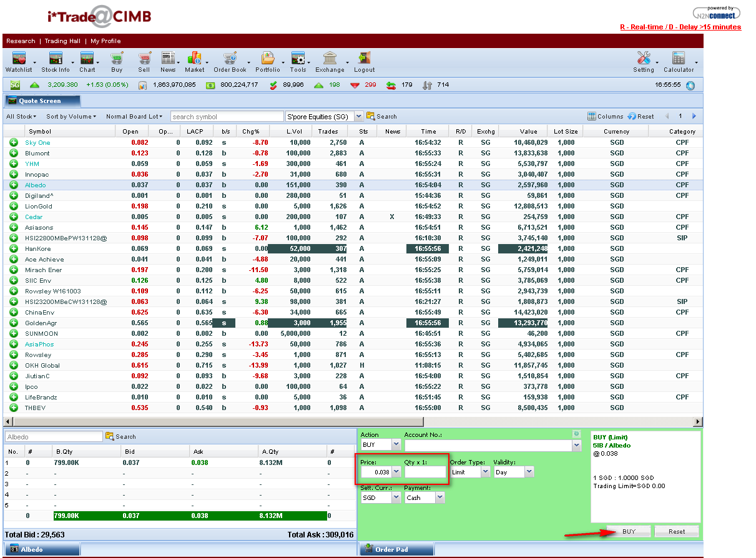
Task: Click the Reset link beside Columns
Action: [x=641, y=116]
